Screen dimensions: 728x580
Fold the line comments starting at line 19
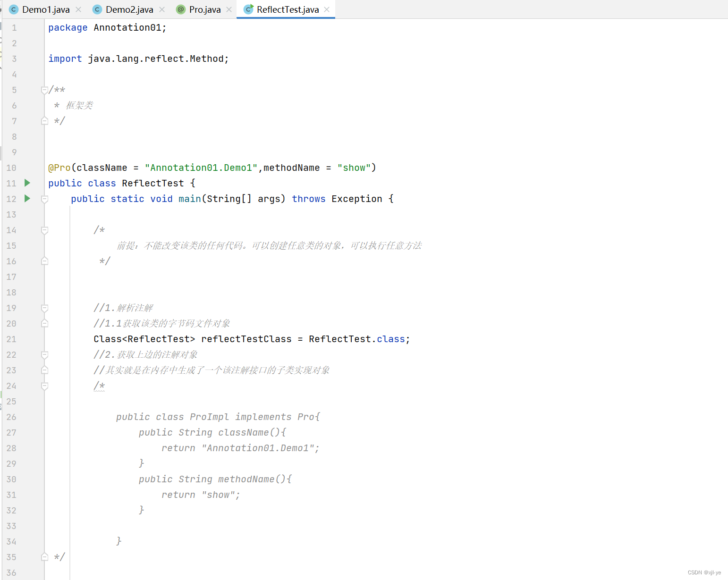coord(44,308)
